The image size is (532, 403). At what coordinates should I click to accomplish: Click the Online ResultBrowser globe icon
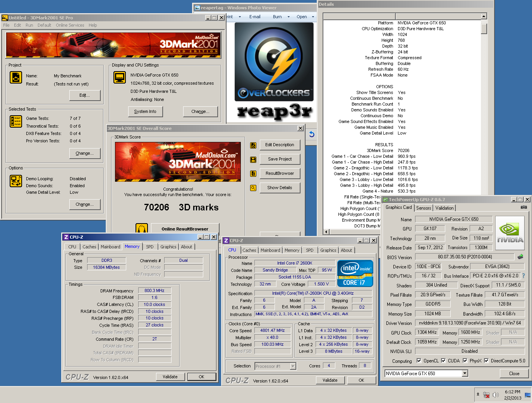(142, 228)
